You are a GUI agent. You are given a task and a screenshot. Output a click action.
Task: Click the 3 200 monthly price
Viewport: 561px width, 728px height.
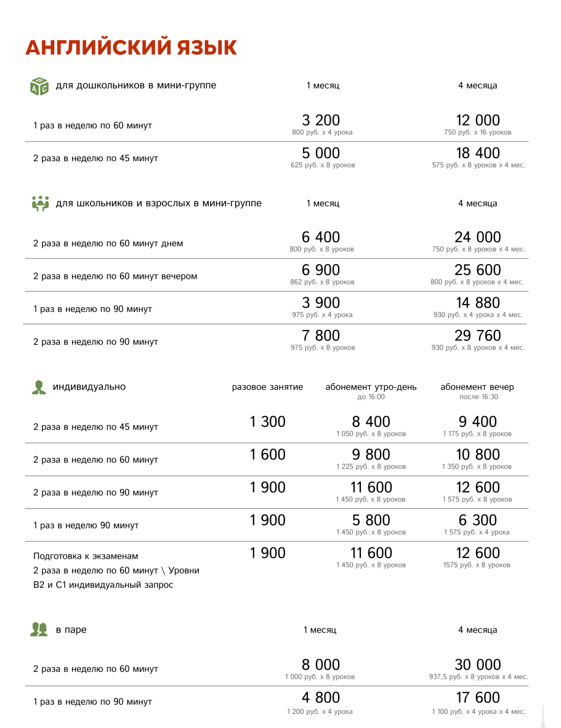(x=321, y=121)
